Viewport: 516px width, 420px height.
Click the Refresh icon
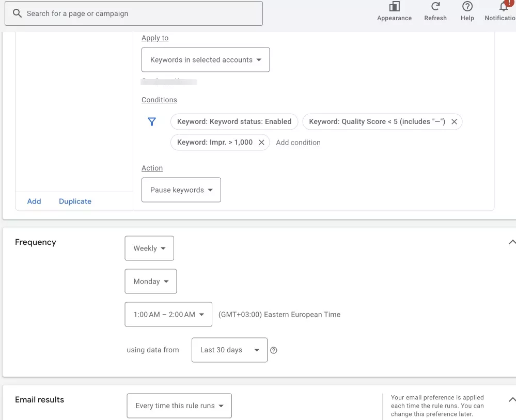(435, 6)
